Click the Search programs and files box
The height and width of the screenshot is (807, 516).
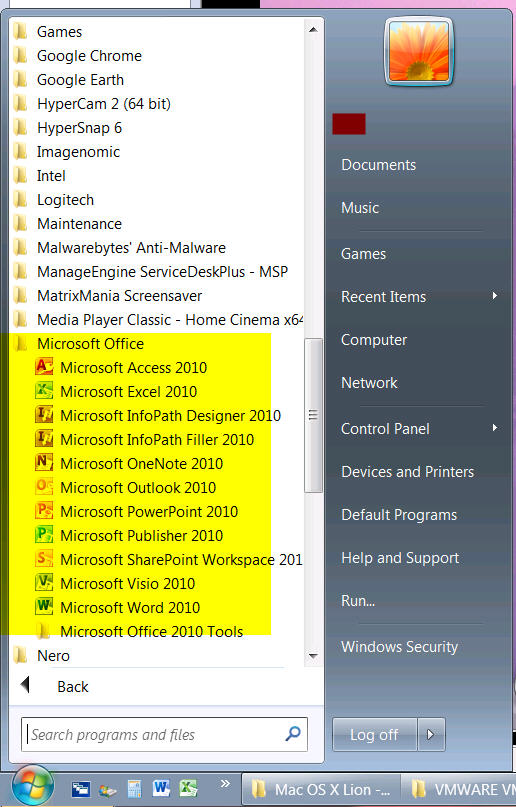coord(165,734)
